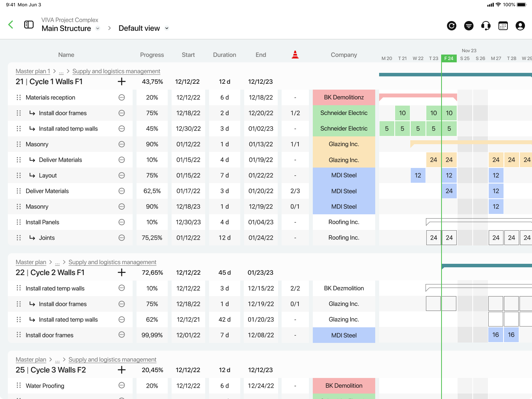Open more options for Layout row

pyautogui.click(x=122, y=175)
